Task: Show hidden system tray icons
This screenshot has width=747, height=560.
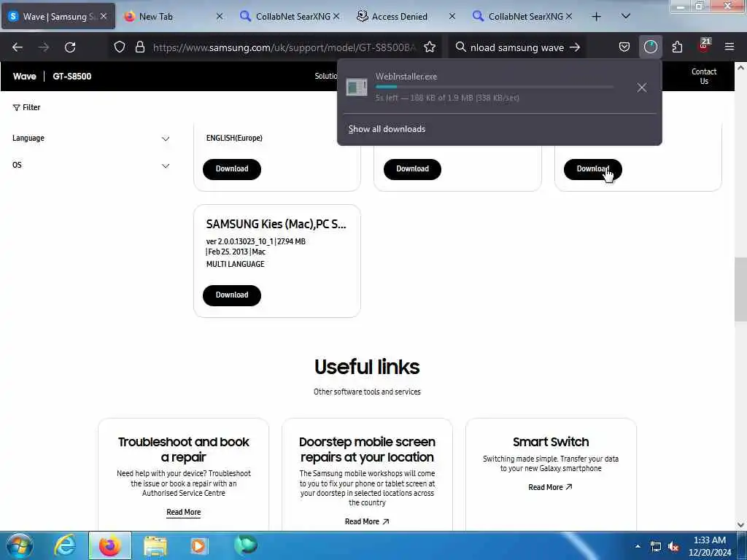Action: 638,547
